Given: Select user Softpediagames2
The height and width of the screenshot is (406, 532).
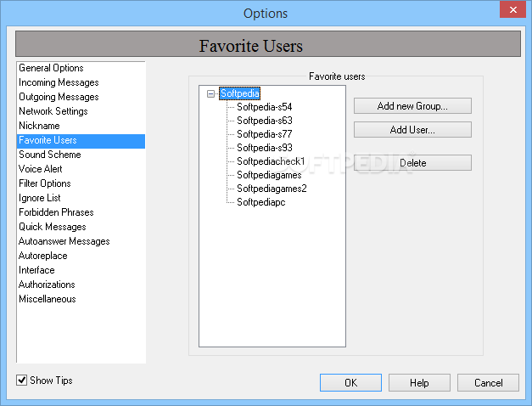Looking at the screenshot, I should pyautogui.click(x=272, y=189).
